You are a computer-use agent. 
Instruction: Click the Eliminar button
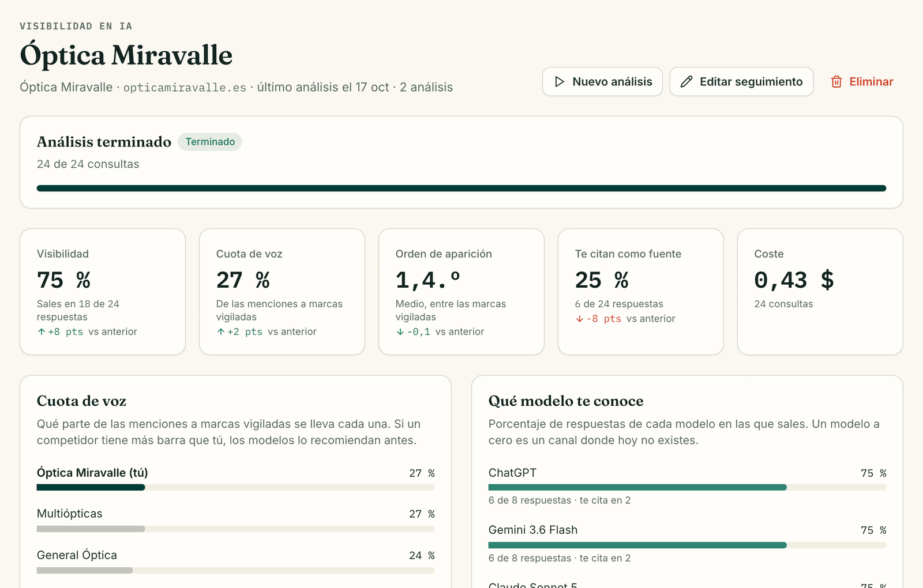coord(862,82)
